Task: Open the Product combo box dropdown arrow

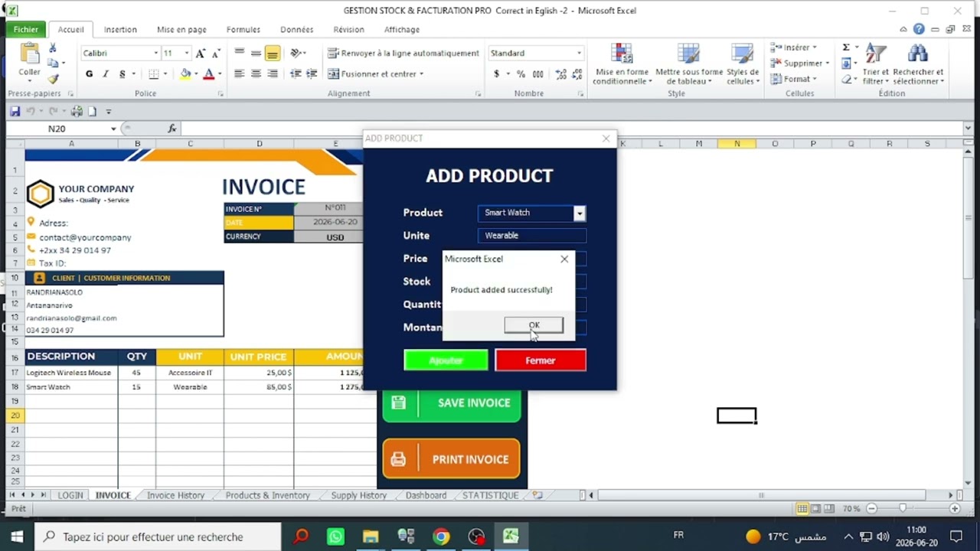Action: pyautogui.click(x=580, y=214)
